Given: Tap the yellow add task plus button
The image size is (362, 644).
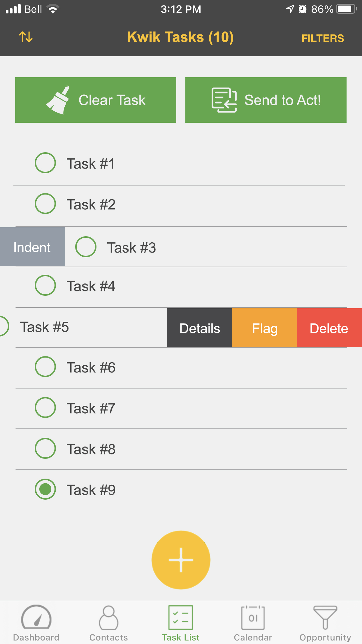Looking at the screenshot, I should pyautogui.click(x=181, y=560).
